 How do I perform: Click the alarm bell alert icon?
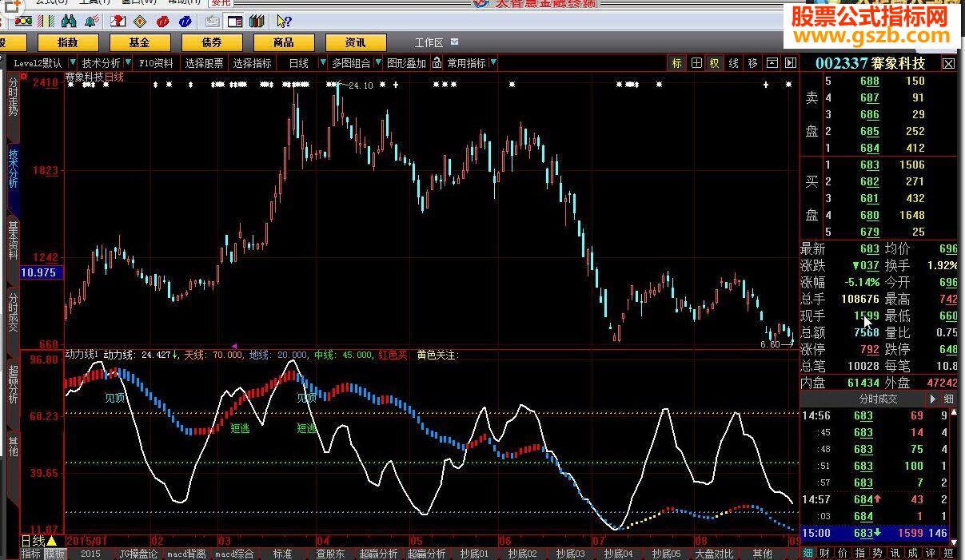[94, 21]
